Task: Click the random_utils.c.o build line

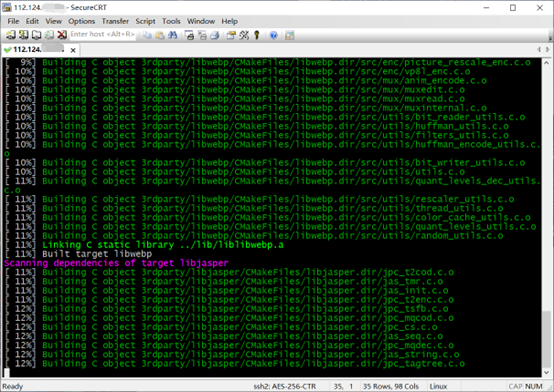Action: tap(254, 235)
